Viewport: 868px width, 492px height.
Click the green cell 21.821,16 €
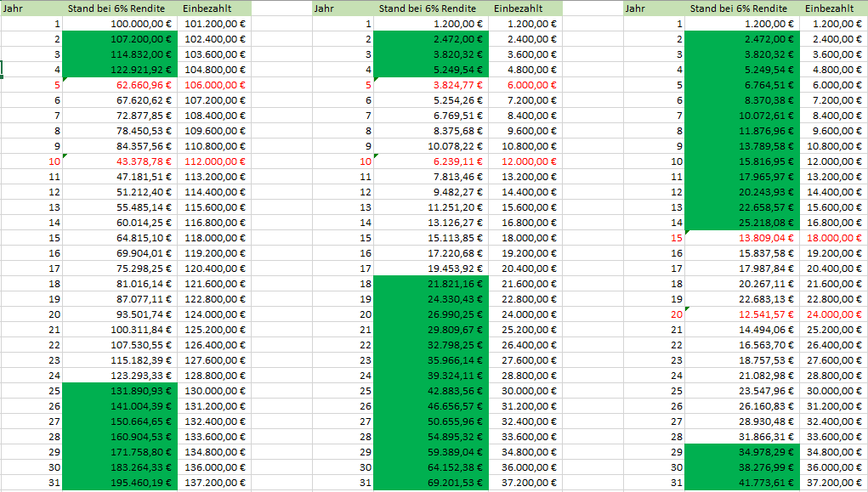tap(431, 284)
